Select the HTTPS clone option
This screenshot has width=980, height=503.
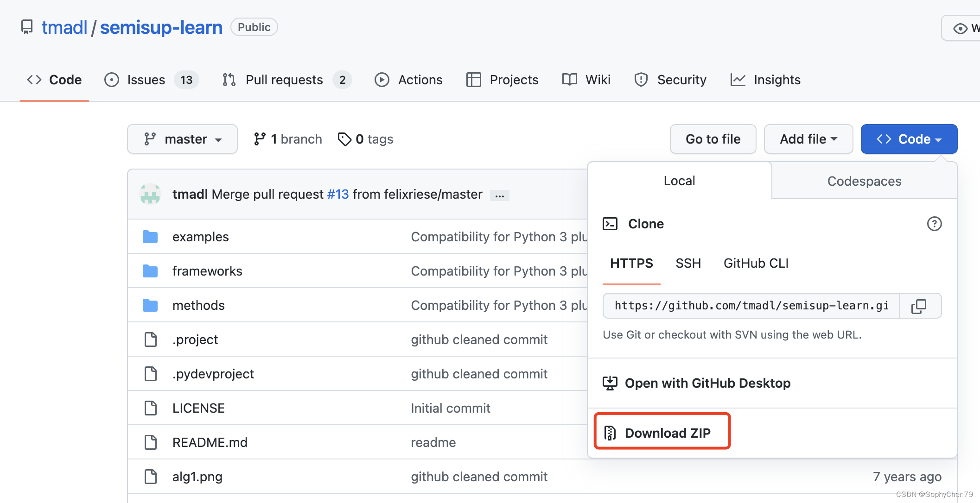[631, 263]
